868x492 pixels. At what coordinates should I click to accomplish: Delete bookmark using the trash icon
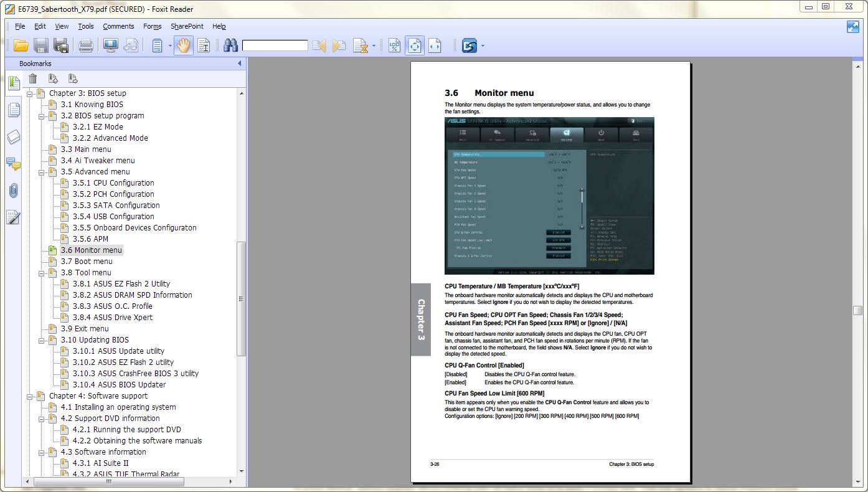click(x=33, y=78)
